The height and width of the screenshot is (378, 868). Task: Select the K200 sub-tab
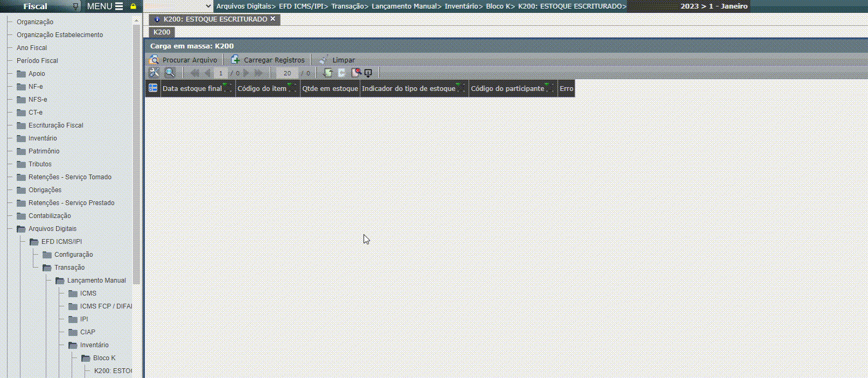[162, 32]
